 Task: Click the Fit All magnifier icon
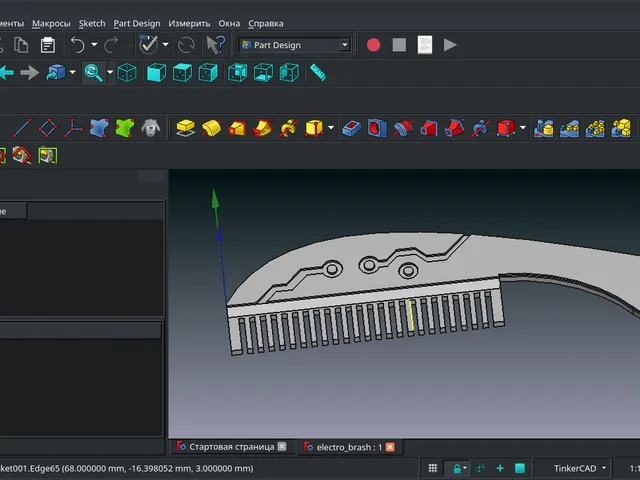(93, 73)
